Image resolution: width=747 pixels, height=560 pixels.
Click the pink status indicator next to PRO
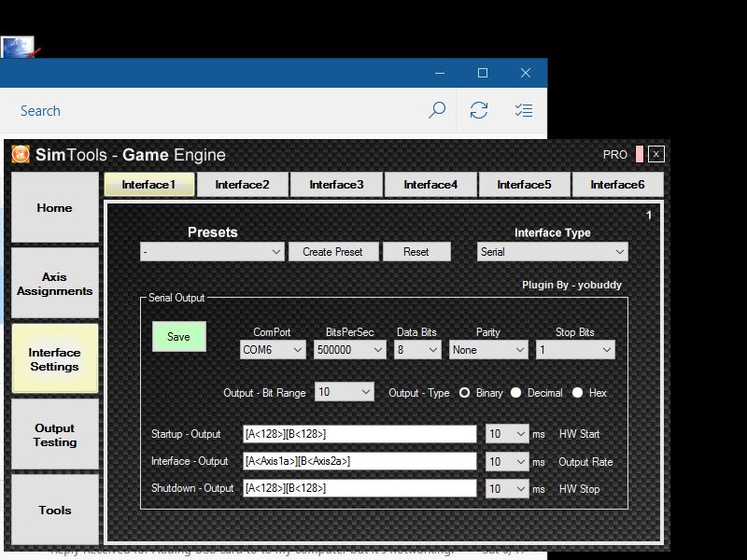(640, 154)
